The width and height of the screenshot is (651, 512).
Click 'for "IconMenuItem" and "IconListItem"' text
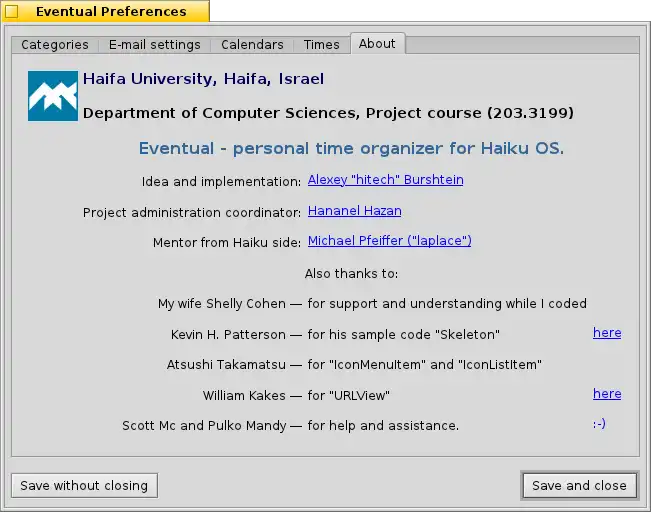[424, 365]
